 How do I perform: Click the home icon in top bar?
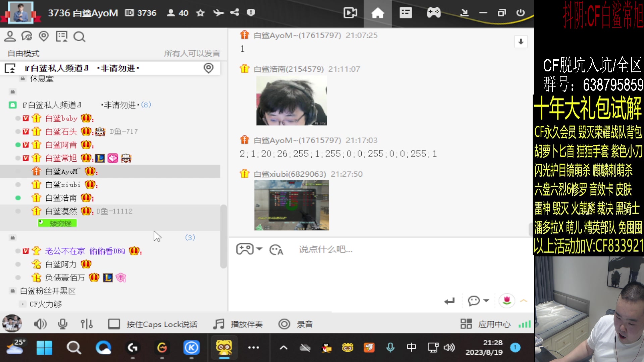click(377, 13)
